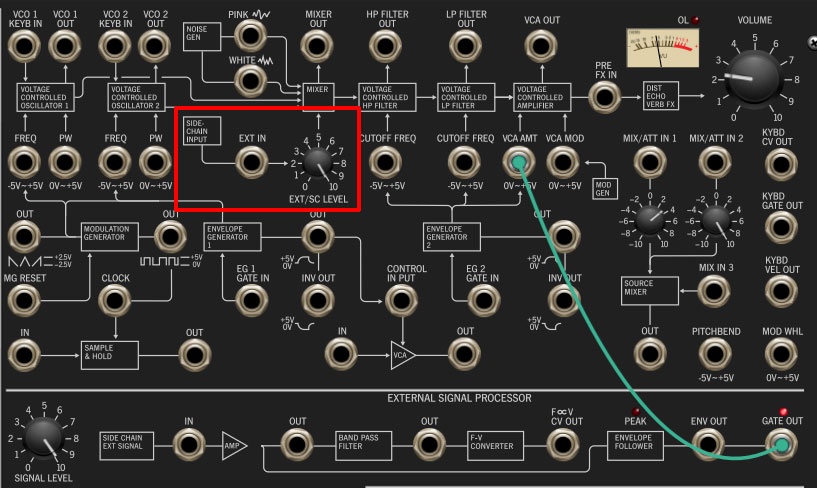Click the VCA AMT jack with cable
The image size is (817, 488).
tap(519, 162)
